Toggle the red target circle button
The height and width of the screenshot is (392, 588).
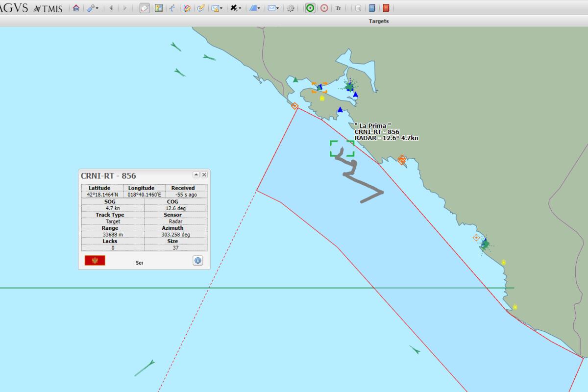pyautogui.click(x=324, y=8)
